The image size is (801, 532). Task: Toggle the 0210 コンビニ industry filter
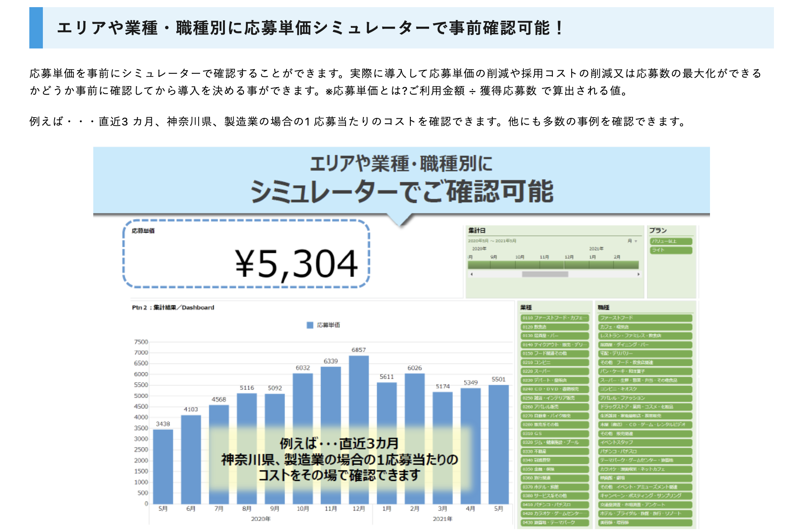[x=554, y=363]
